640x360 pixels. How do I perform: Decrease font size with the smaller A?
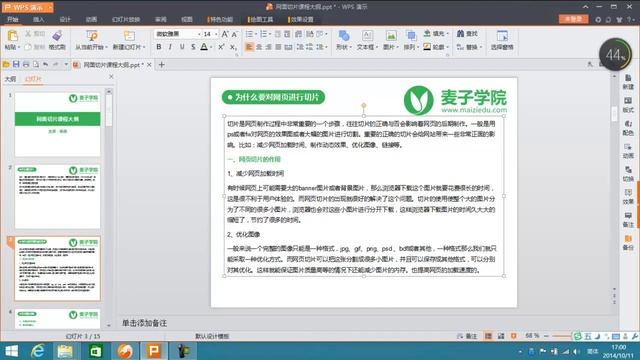(234, 35)
